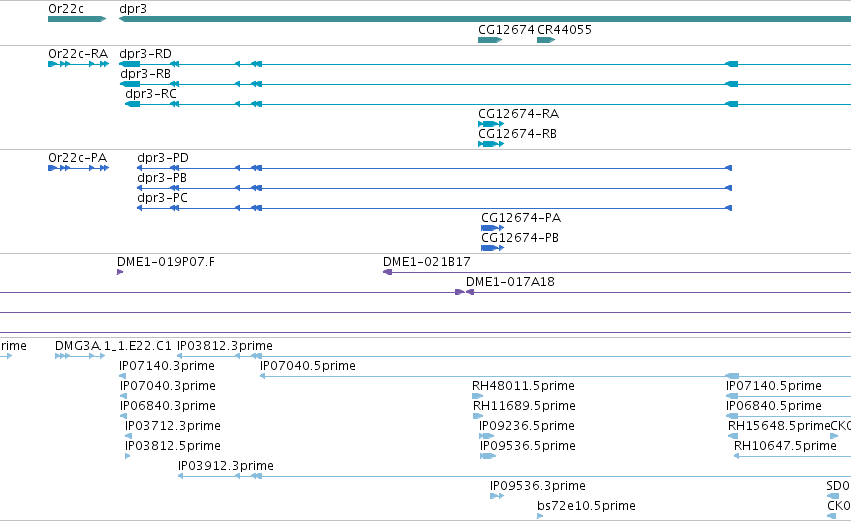Open the bs72e10.5prime EST label
This screenshot has height=521, width=851.
586,506
